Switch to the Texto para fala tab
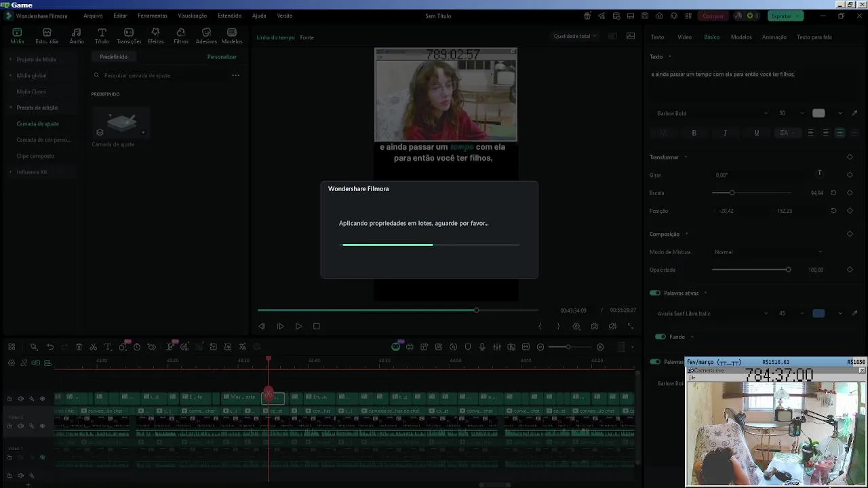The image size is (868, 488). 814,37
